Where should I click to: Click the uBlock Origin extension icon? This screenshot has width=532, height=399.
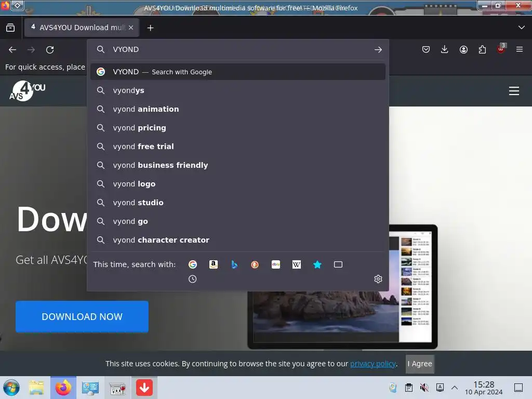[501, 49]
